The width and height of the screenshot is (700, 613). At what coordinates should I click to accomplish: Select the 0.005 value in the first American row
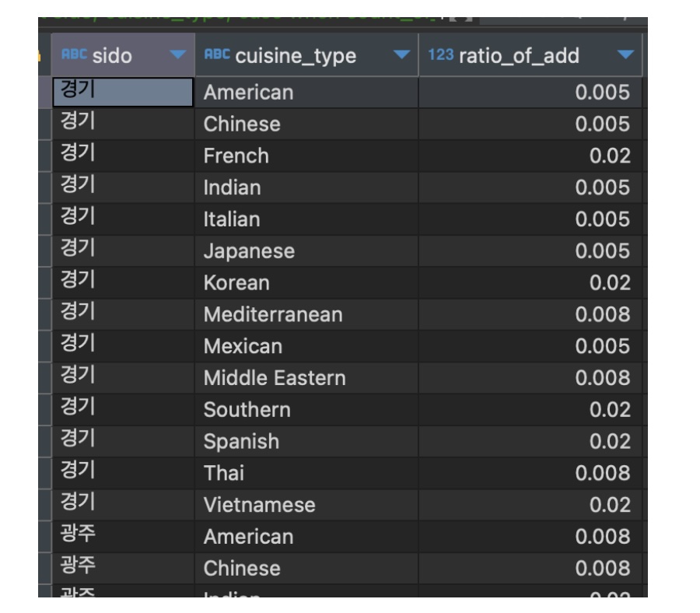click(530, 93)
